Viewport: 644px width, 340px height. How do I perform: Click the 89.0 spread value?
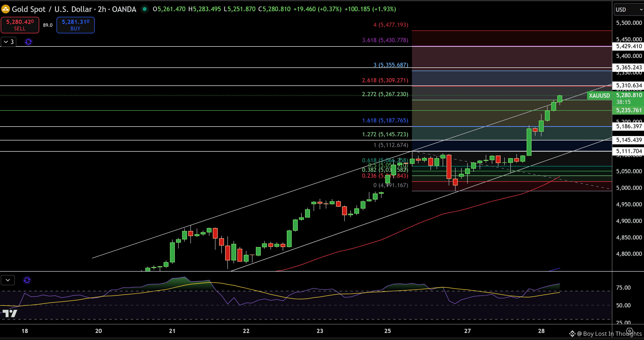coord(48,25)
